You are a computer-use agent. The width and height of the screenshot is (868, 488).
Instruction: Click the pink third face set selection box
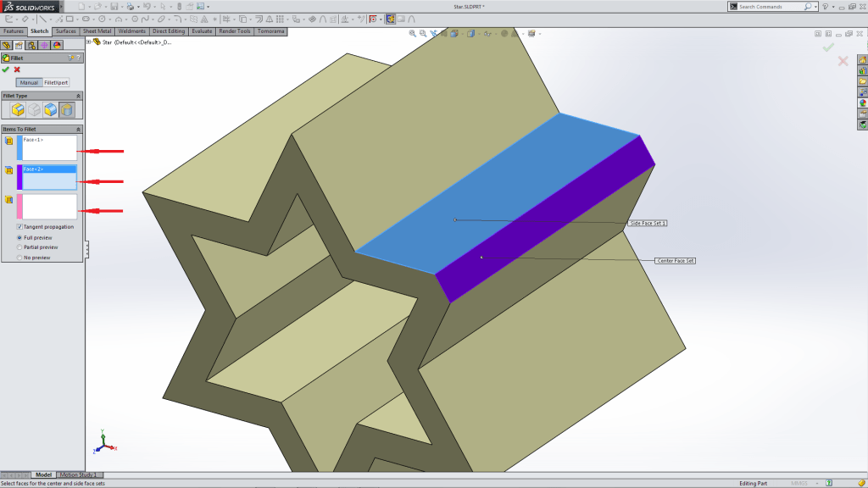point(49,207)
